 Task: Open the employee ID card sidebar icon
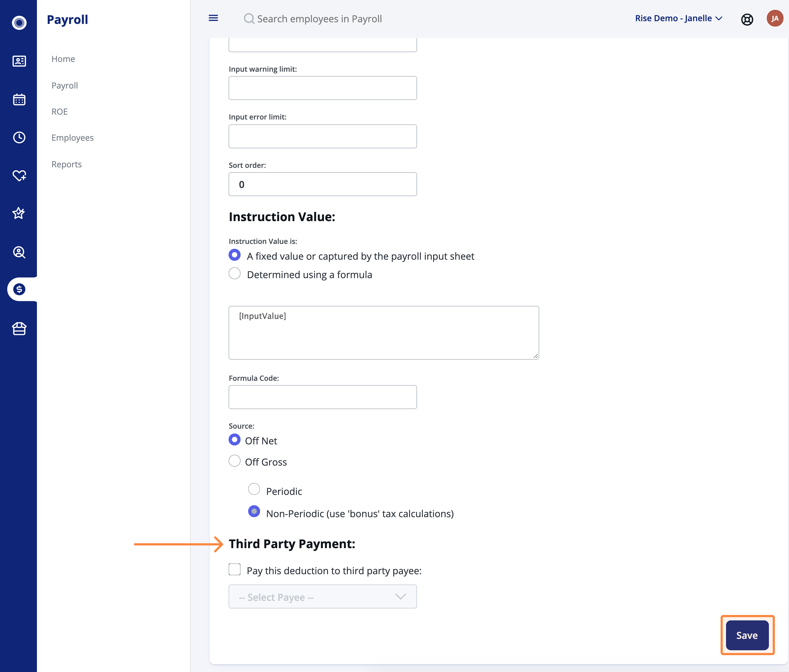(x=19, y=61)
